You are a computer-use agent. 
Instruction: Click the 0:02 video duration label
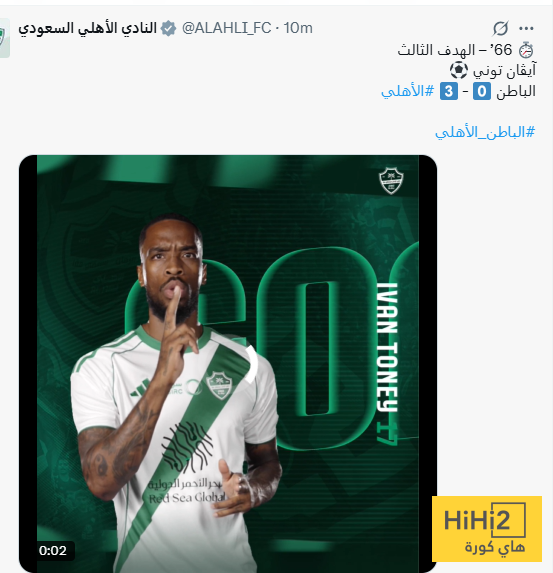click(x=53, y=550)
